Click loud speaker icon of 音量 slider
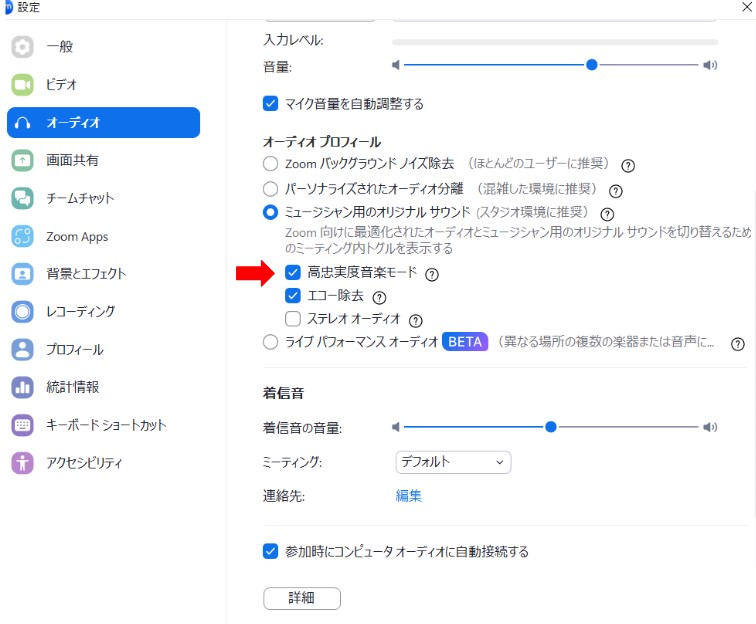 pyautogui.click(x=710, y=65)
